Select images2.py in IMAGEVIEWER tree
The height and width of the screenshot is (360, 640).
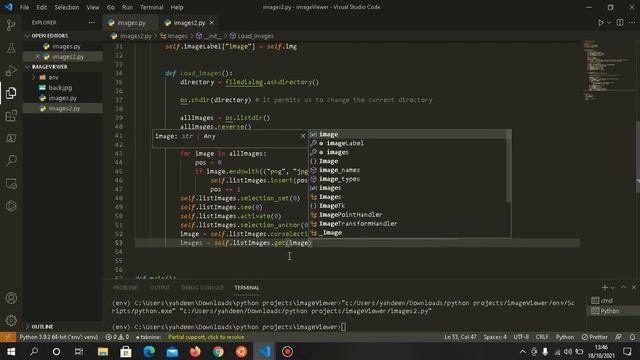click(x=64, y=108)
